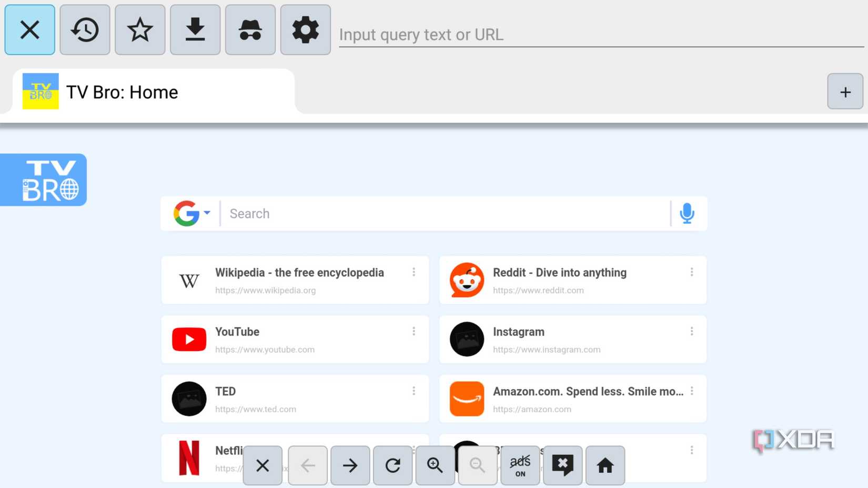This screenshot has height=488, width=868.
Task: Click the speech-bubble X icon in bottom bar
Action: tap(563, 465)
